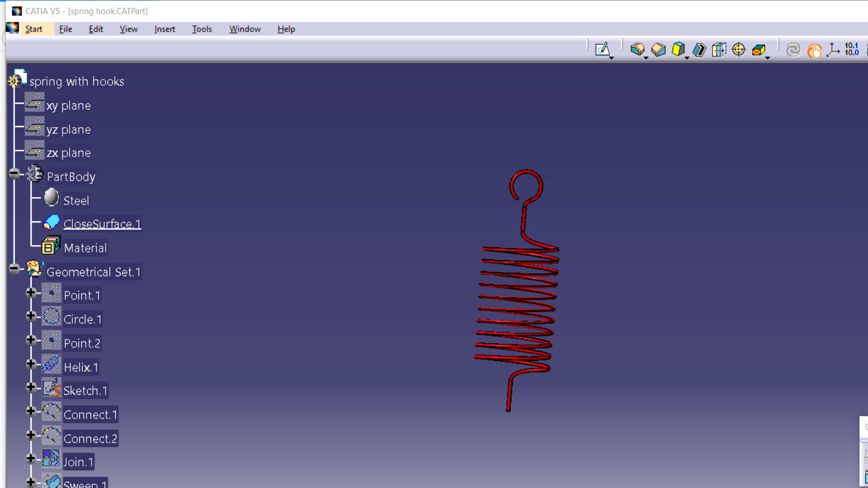Expand the Join.1 node

pyautogui.click(x=31, y=459)
